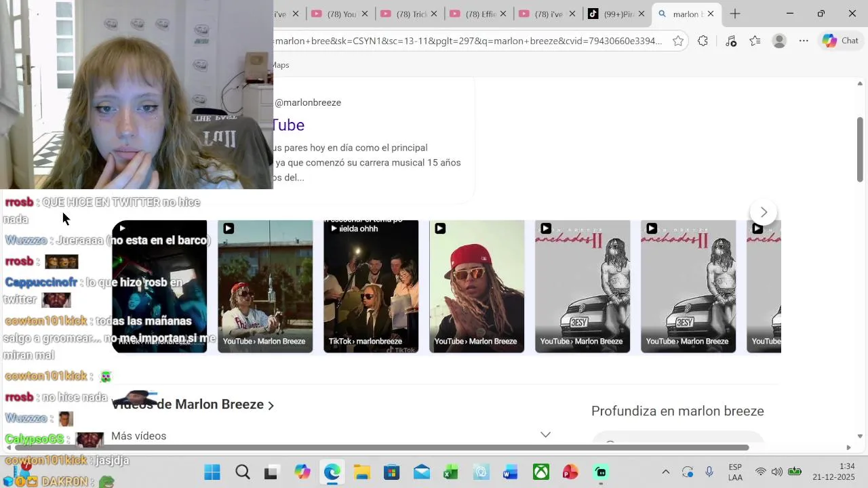Open the Edge profile avatar
Screen dimensions: 868x488
(x=779, y=41)
